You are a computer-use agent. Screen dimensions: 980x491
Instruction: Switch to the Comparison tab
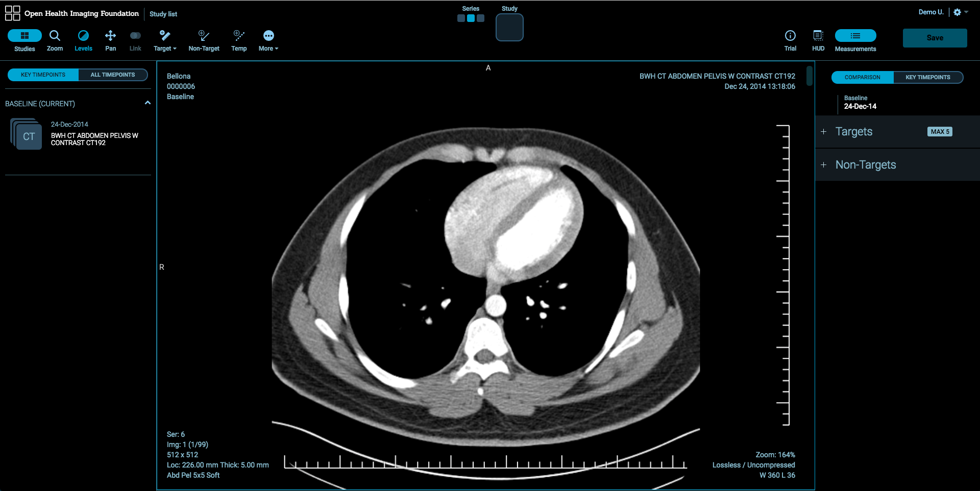pos(862,77)
